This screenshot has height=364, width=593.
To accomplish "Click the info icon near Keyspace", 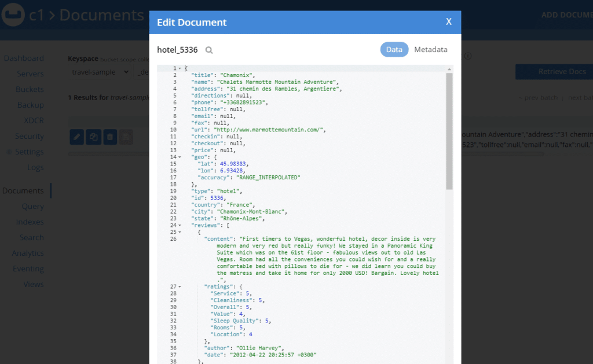I will tap(468, 56).
